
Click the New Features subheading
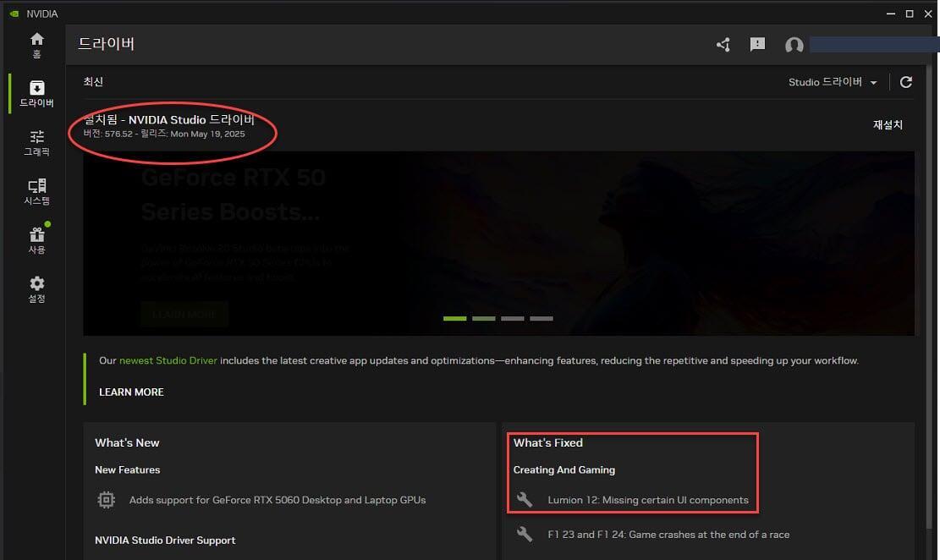[x=127, y=469]
